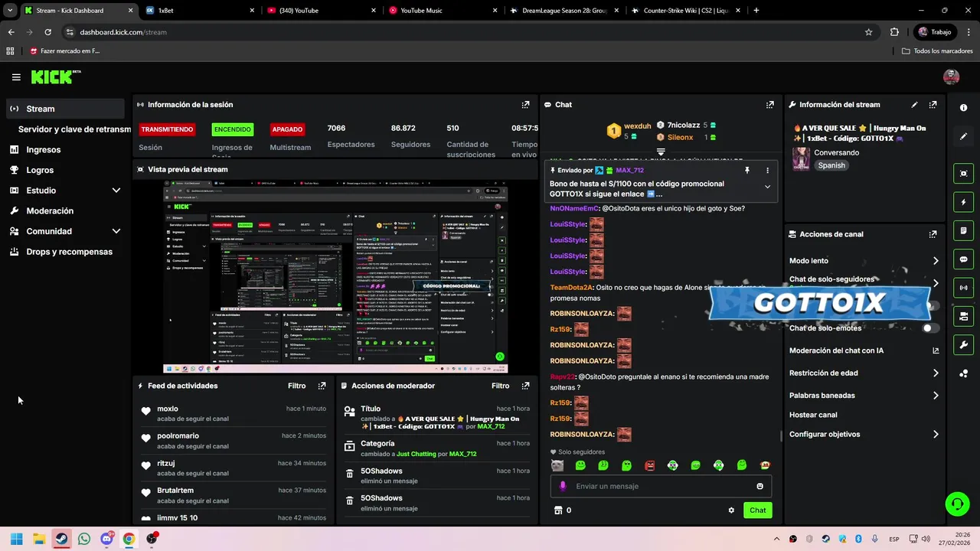Click the three-dots cluster sidebar icon

coord(963,373)
